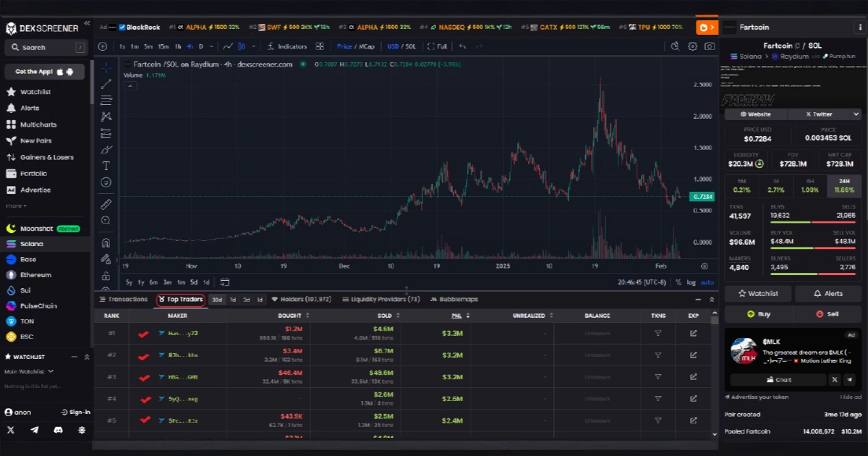
Task: Select 1h timeframe
Action: pos(178,46)
